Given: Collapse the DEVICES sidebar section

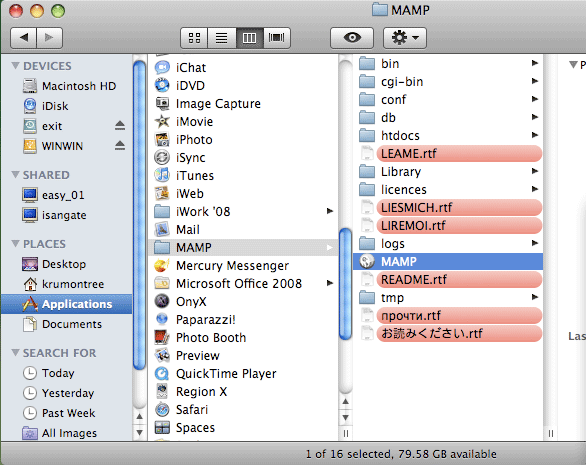Looking at the screenshot, I should pos(15,66).
